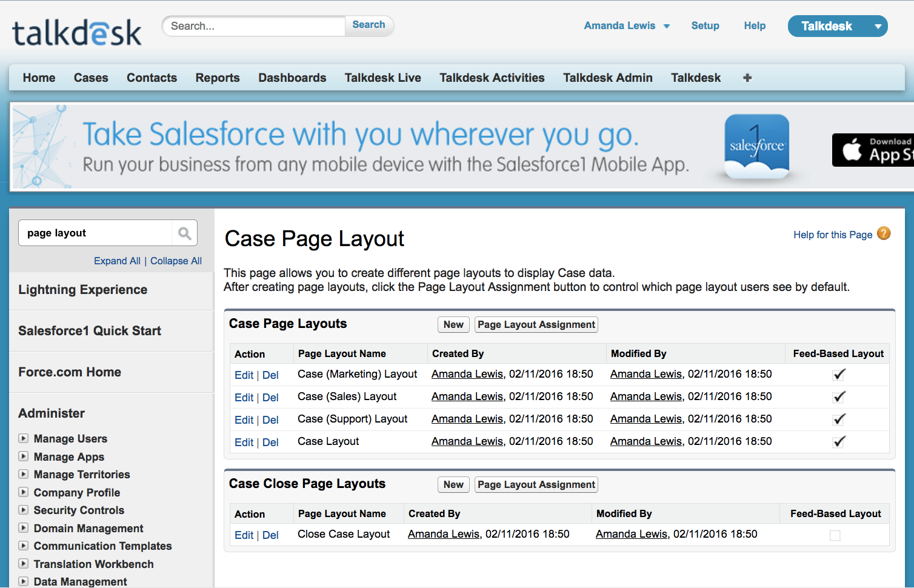The image size is (914, 588).
Task: Open the Cases tab
Action: pos(91,78)
